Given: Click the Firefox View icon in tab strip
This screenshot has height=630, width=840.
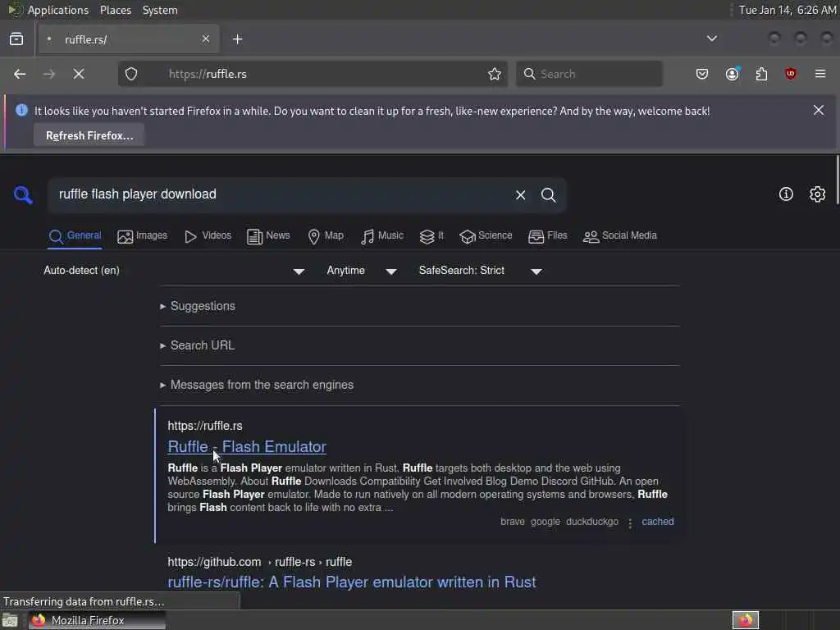Looking at the screenshot, I should [16, 39].
